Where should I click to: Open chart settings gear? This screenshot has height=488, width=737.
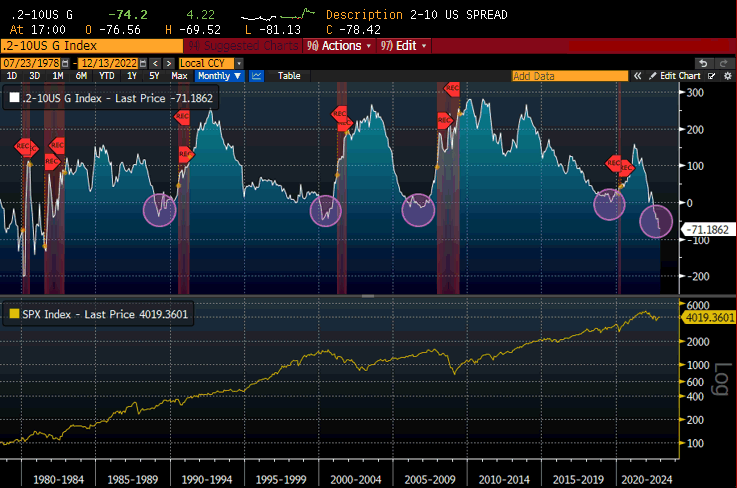[x=728, y=76]
